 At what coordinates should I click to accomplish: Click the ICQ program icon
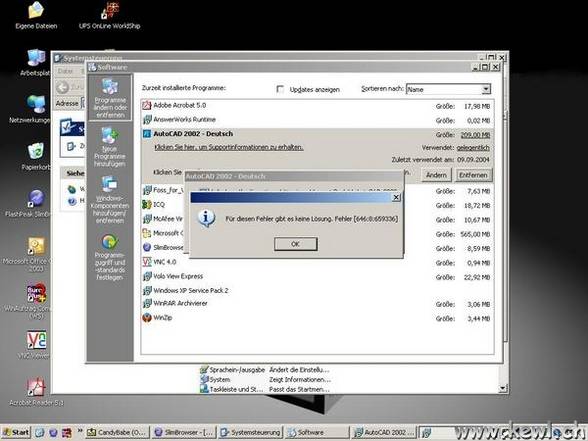(147, 204)
